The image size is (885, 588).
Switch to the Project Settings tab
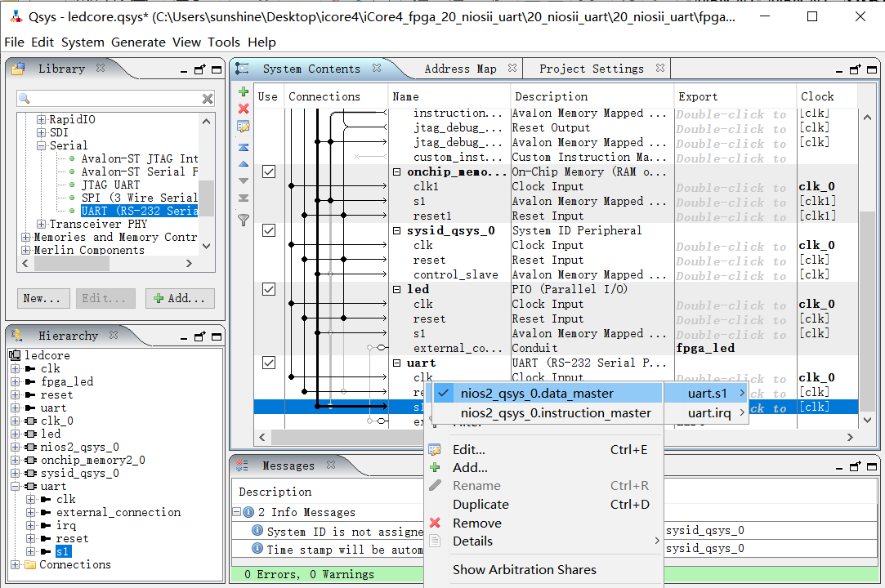coord(591,69)
